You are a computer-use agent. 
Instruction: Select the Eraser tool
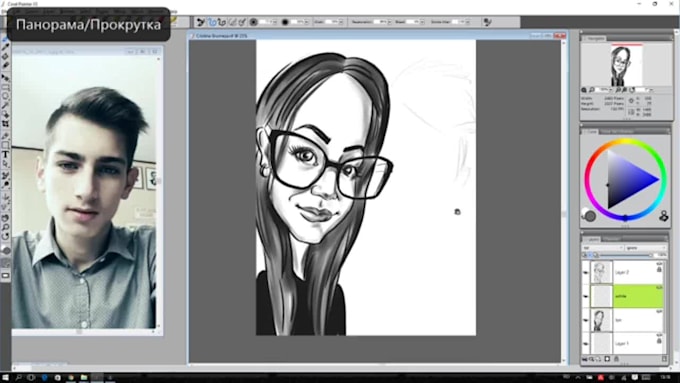(6, 65)
